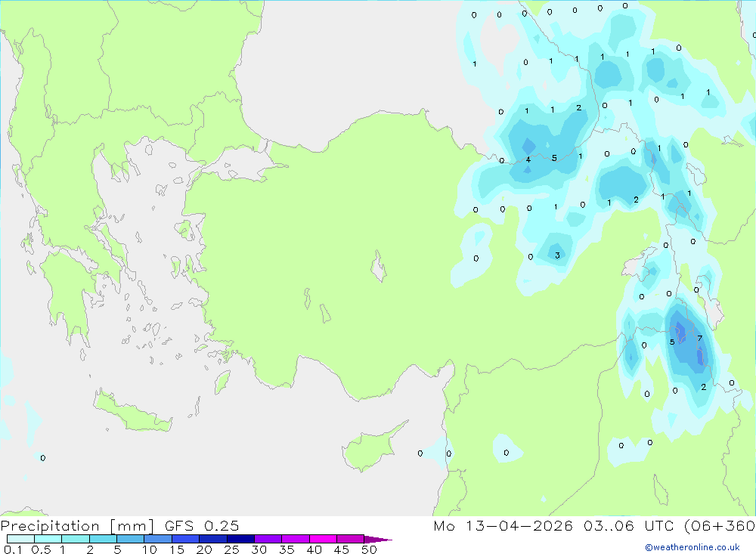Screen dimensions: 756x554
Task: Click the '15' legend scale label
Action: (177, 549)
